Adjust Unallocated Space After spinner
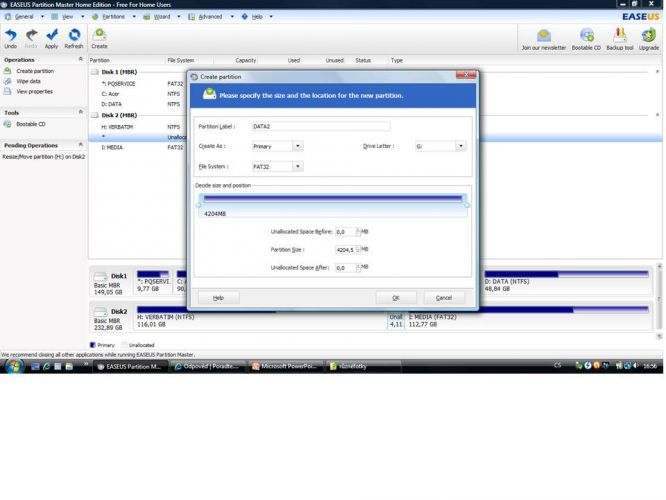 click(x=358, y=268)
